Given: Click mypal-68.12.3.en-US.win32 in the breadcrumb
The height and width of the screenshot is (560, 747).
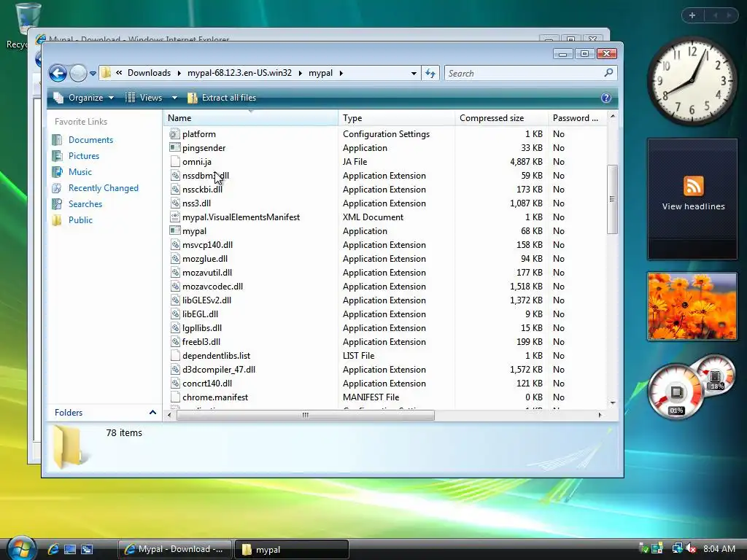Looking at the screenshot, I should [x=239, y=73].
